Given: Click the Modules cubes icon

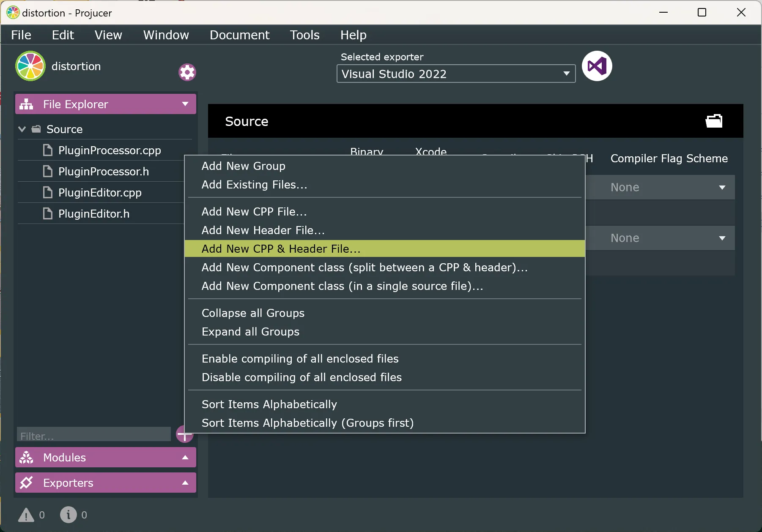Looking at the screenshot, I should pyautogui.click(x=26, y=457).
